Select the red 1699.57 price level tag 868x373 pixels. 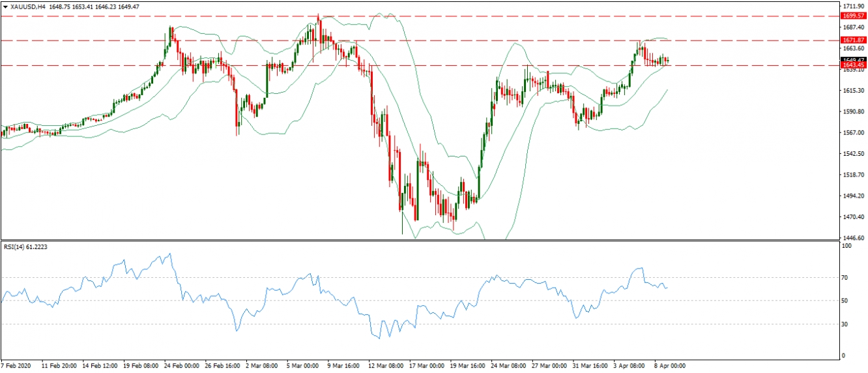[852, 15]
